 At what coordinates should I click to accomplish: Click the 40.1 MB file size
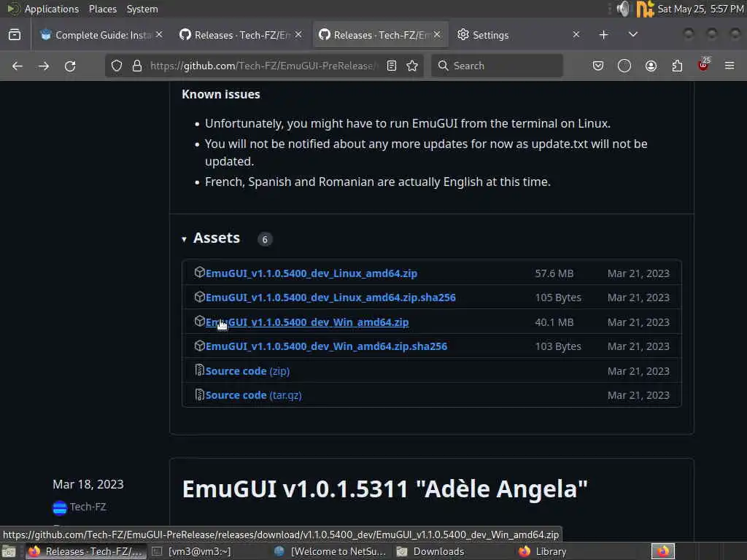click(x=554, y=322)
